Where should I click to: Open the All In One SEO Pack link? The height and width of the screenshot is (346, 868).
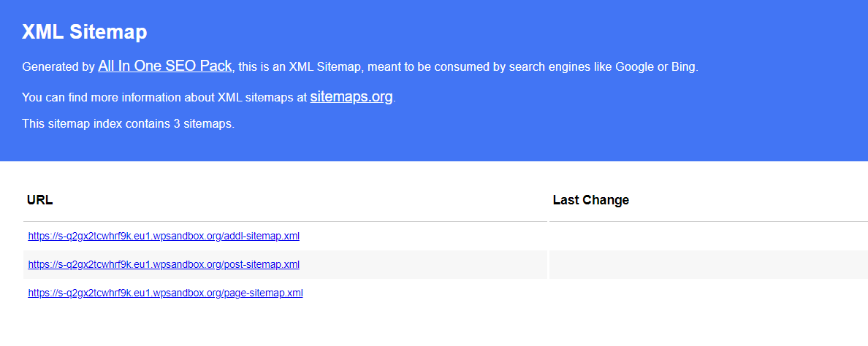coord(165,66)
